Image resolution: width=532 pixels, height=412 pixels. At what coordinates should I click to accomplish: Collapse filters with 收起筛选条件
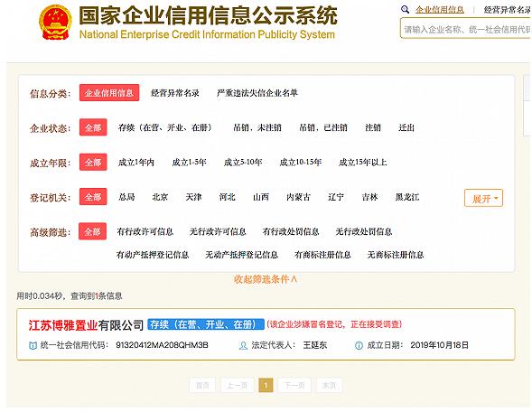[x=266, y=279]
